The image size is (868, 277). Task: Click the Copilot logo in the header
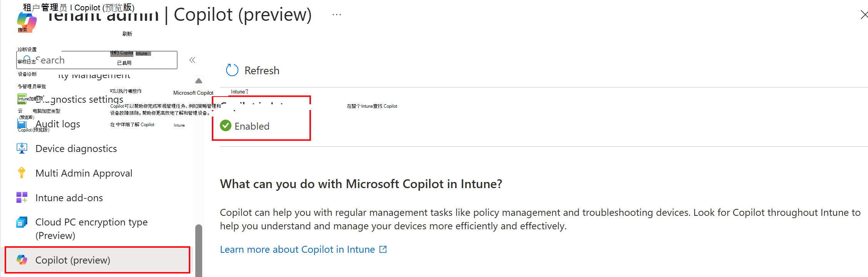click(x=27, y=22)
